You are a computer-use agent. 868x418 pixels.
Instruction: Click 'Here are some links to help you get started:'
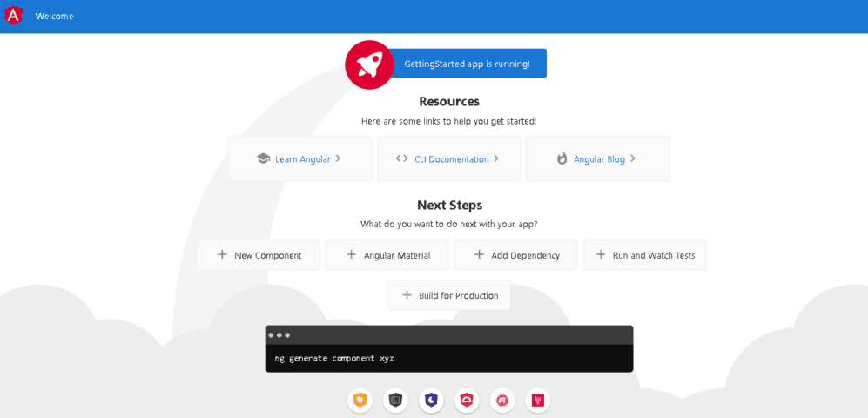[x=449, y=121]
